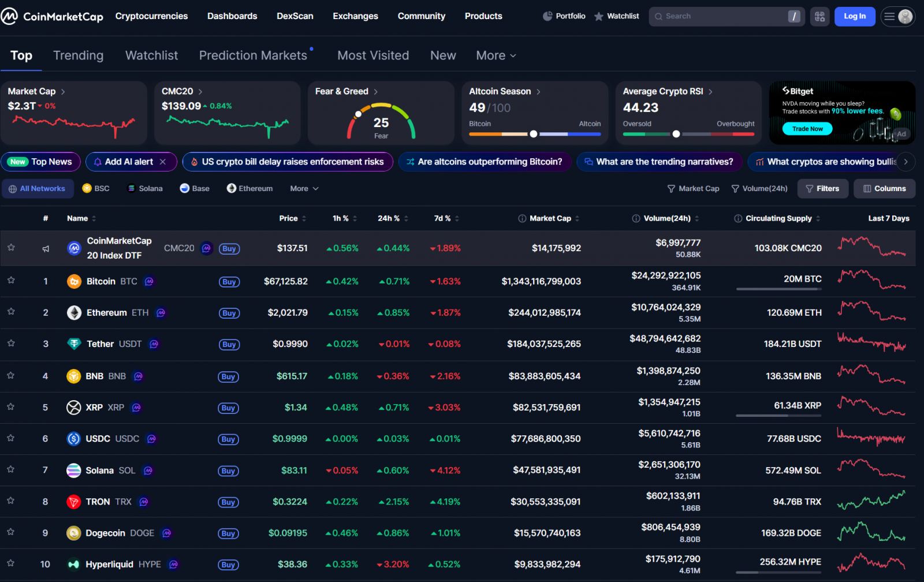Click the CoinMarketCap logo icon

click(10, 16)
